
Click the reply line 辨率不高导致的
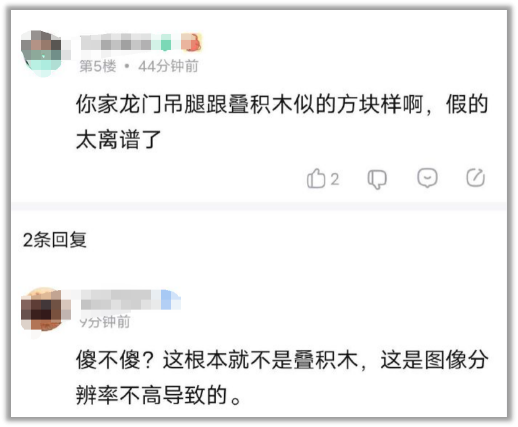[159, 395]
